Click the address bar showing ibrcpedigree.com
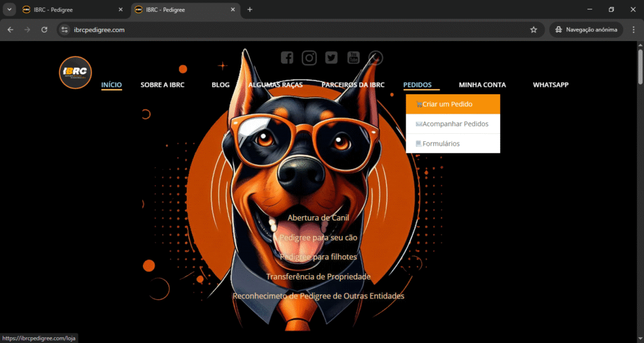The width and height of the screenshot is (644, 343). point(301,30)
